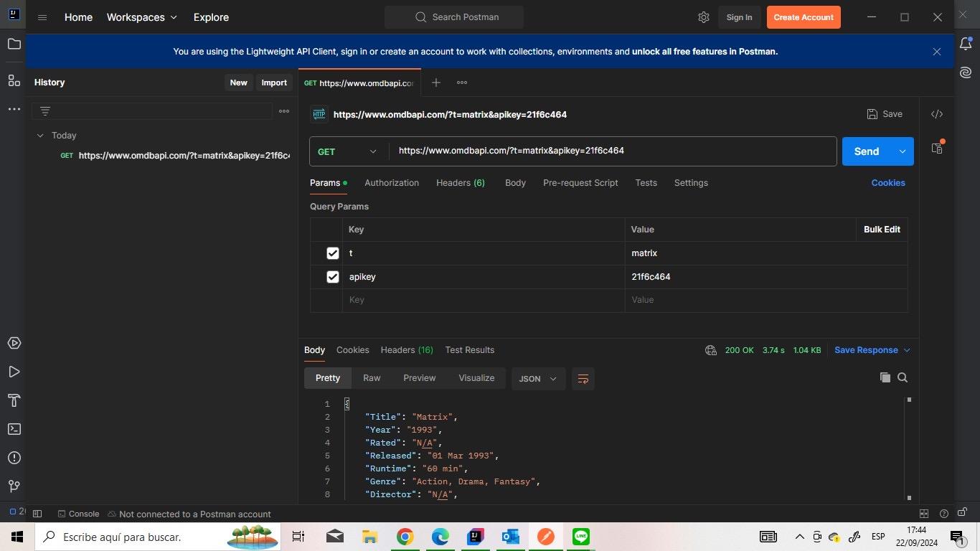Open the code snippet panel icon
This screenshot has width=980, height=551.
pos(937,114)
